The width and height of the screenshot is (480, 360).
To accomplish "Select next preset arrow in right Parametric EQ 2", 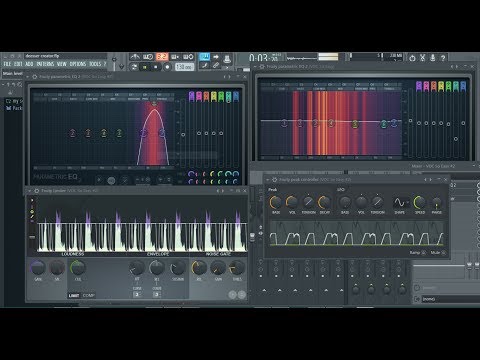I will click(456, 67).
